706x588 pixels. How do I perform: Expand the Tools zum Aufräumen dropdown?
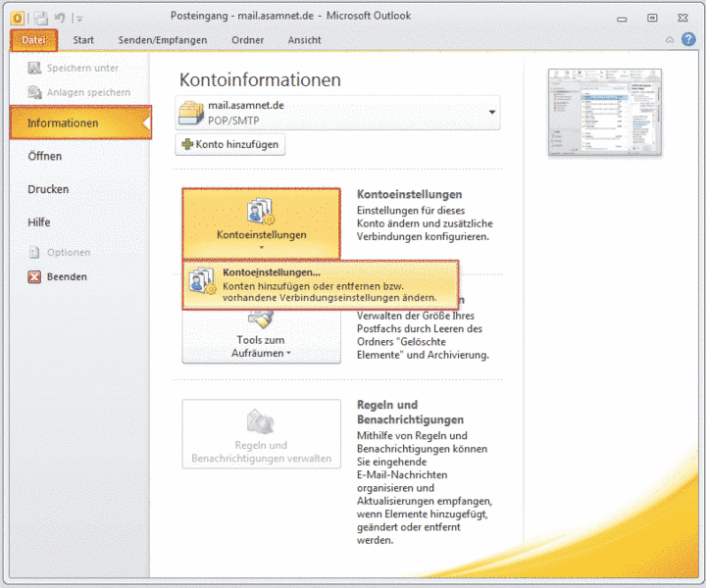click(x=261, y=346)
